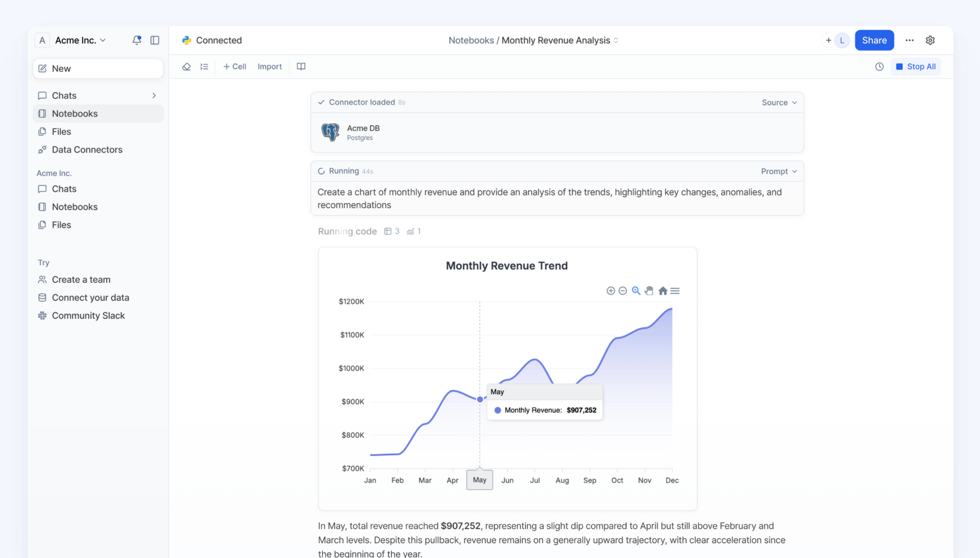Expand the Source dropdown
Screen dimensions: 980x558
tap(779, 103)
